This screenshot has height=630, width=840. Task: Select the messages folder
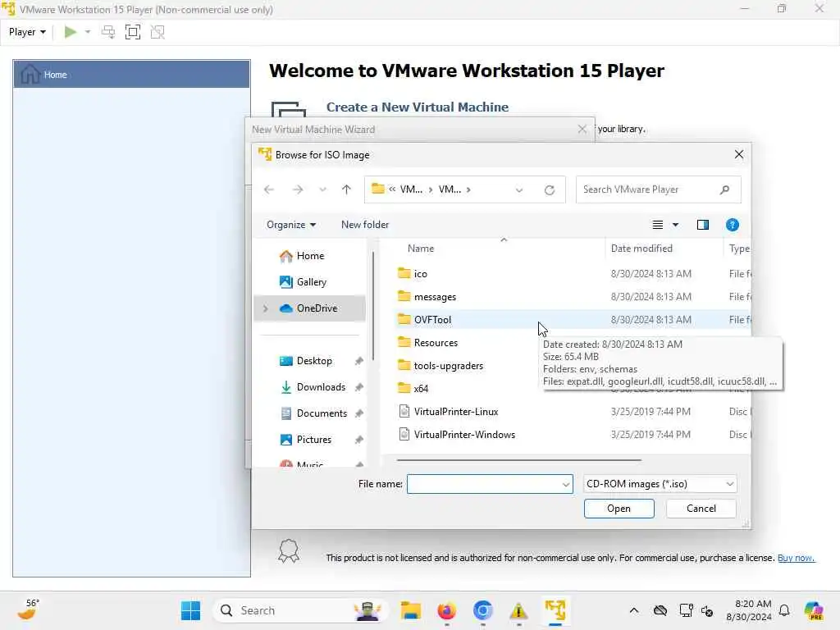(435, 297)
